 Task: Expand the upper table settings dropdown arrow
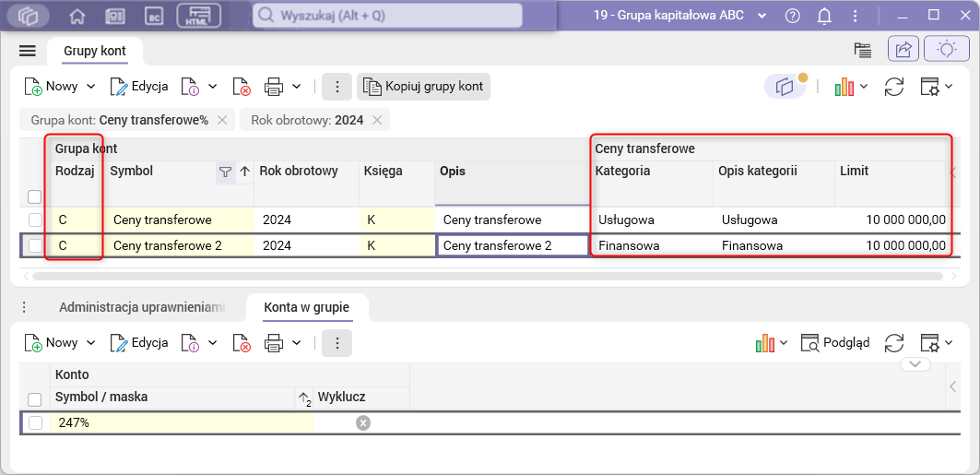coord(948,87)
